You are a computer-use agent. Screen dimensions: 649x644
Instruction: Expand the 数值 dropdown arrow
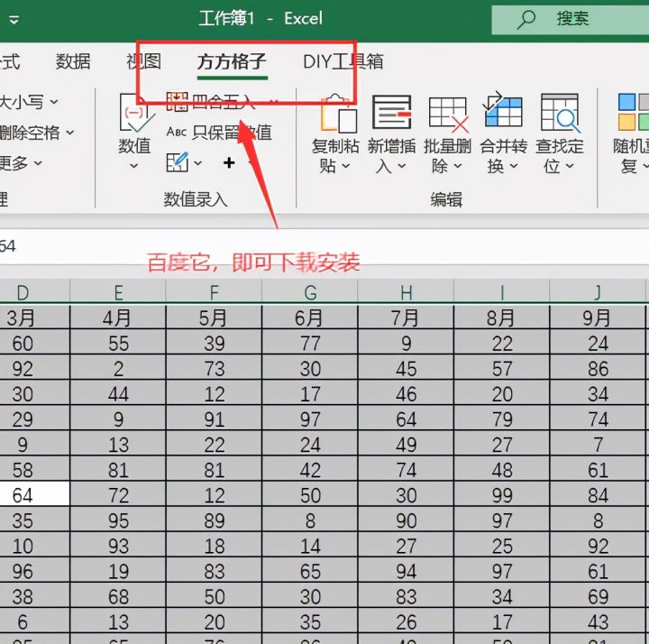tap(133, 166)
